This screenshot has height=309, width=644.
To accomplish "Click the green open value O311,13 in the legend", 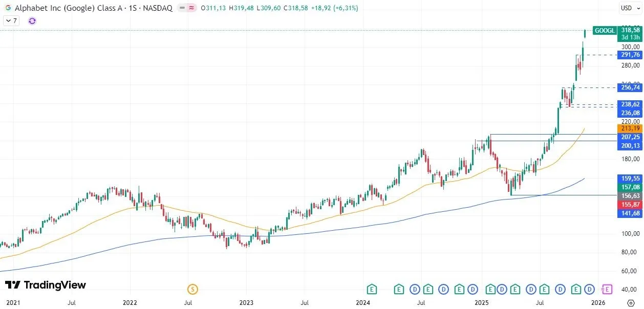I will pos(212,8).
